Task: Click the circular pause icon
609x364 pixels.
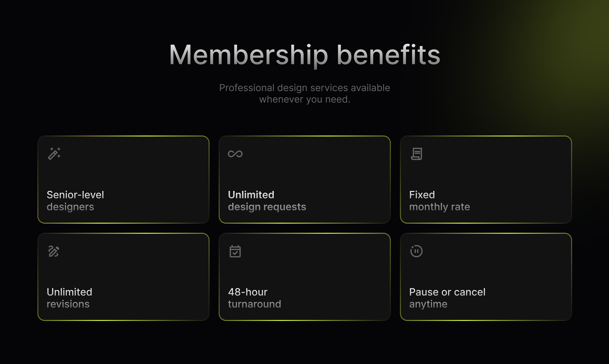Action: point(417,251)
